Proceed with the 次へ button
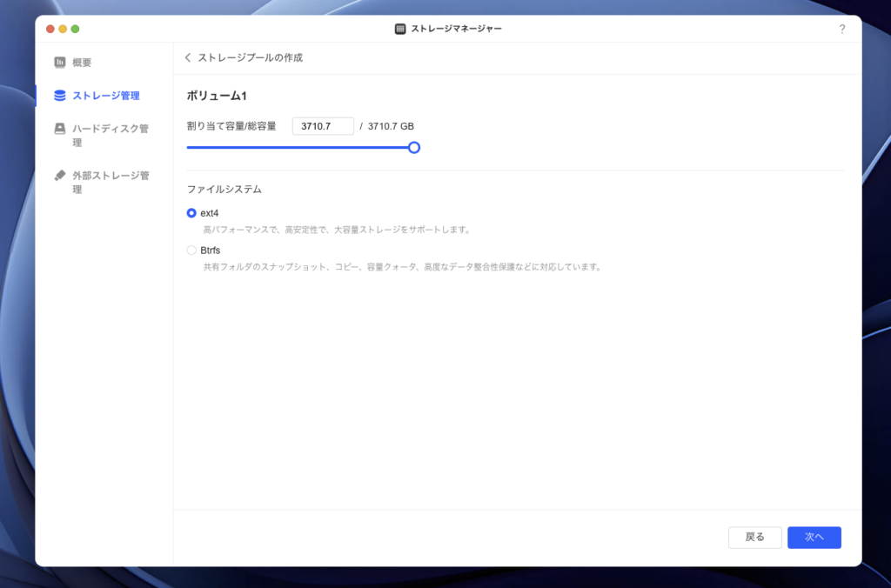The width and height of the screenshot is (891, 588). point(814,538)
